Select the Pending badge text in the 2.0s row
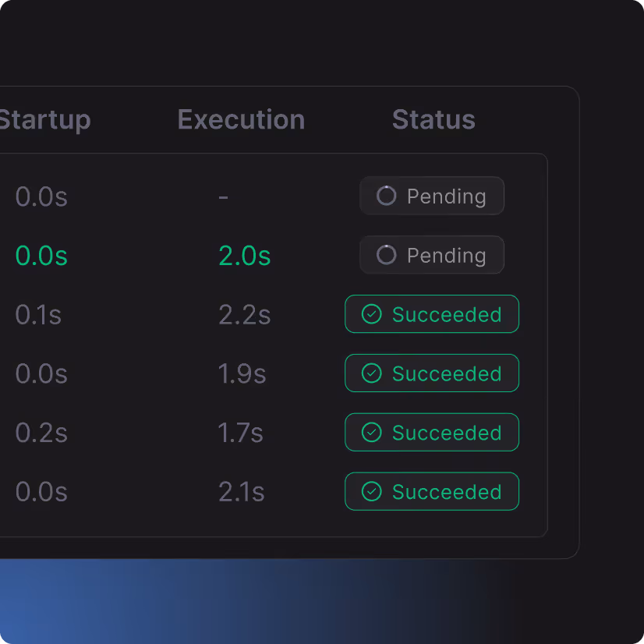The width and height of the screenshot is (644, 644). (x=447, y=256)
